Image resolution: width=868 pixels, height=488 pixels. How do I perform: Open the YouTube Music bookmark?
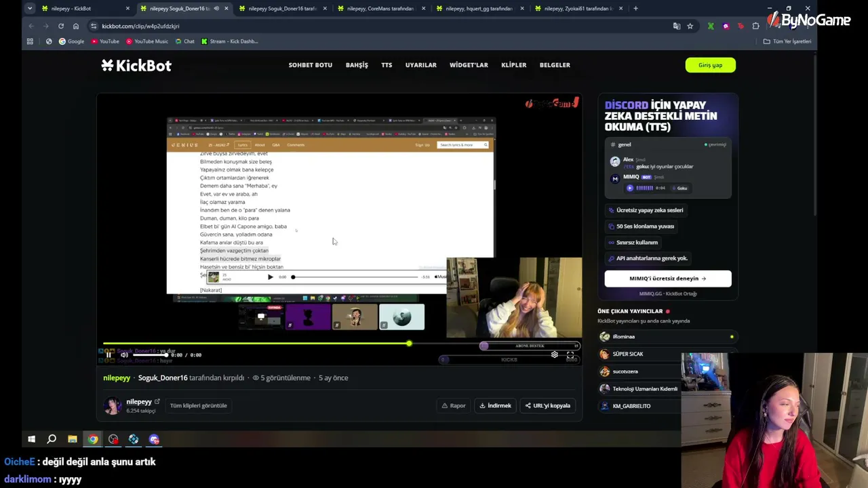(146, 41)
